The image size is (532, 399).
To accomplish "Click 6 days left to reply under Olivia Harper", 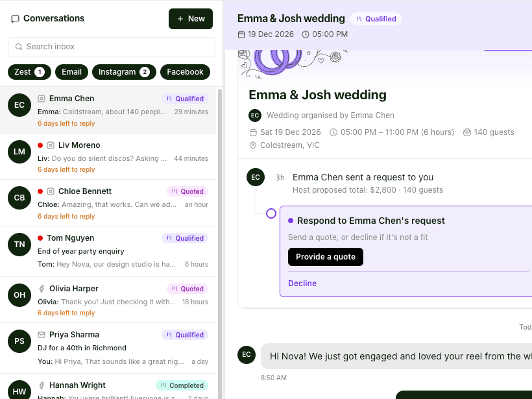I will click(66, 313).
